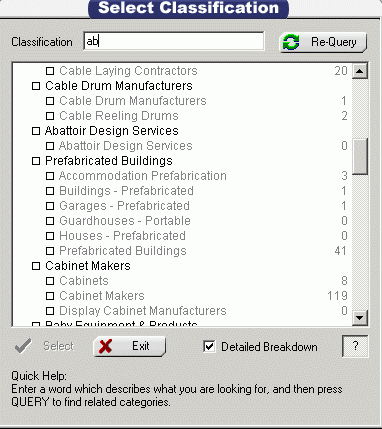Click the greyed-out Select label
This screenshot has height=429, width=382.
tap(58, 346)
